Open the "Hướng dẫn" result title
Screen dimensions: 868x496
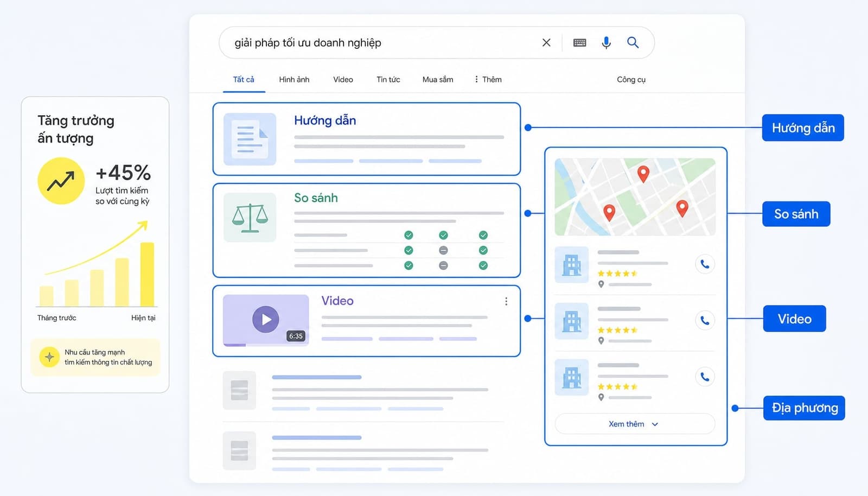(325, 120)
